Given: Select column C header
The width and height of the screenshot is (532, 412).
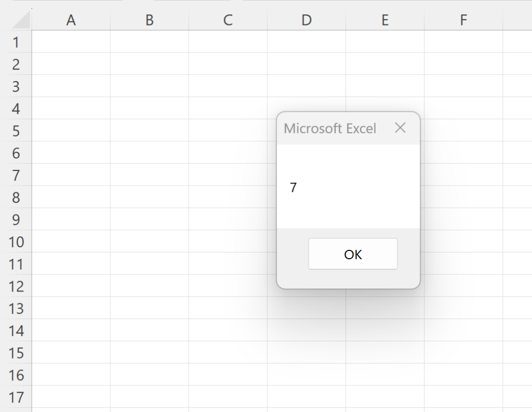Looking at the screenshot, I should [227, 20].
